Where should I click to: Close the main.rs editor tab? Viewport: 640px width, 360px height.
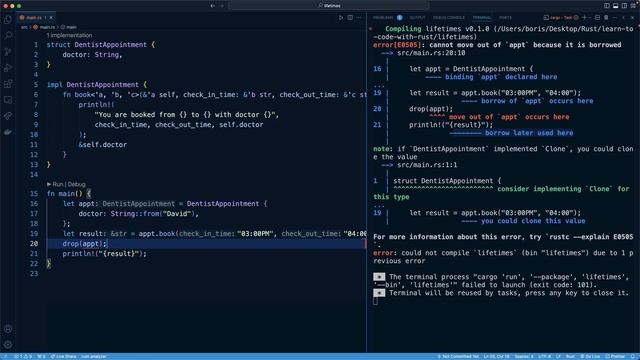coord(51,18)
